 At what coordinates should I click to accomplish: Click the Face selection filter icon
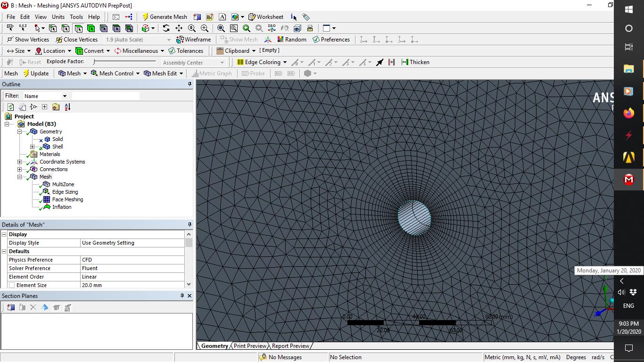[78, 28]
